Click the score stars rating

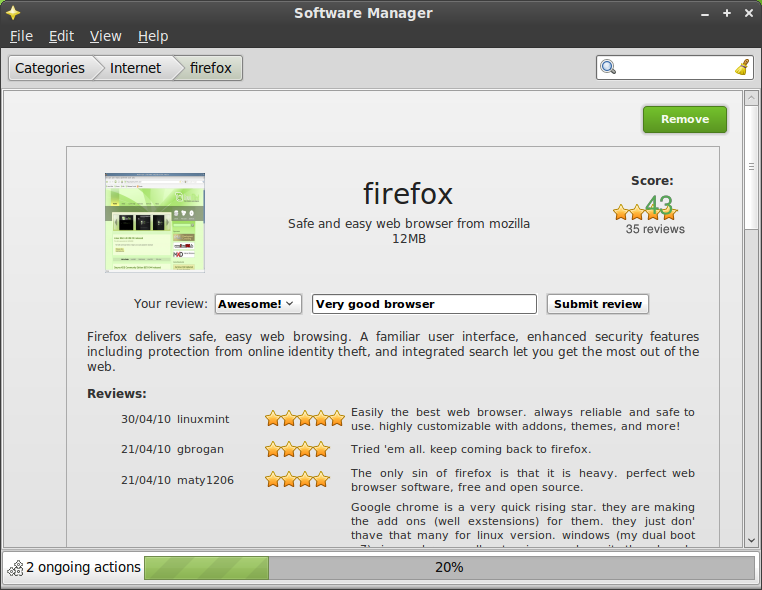[645, 212]
